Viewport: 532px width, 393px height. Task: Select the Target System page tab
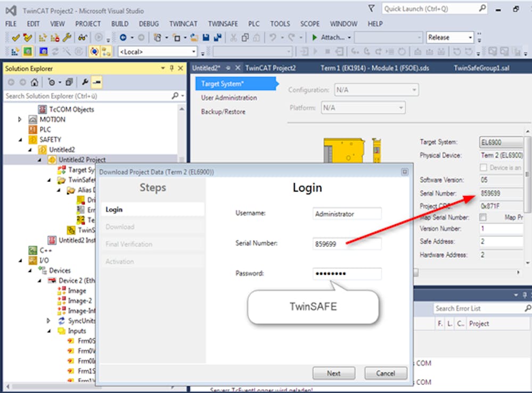pos(236,84)
